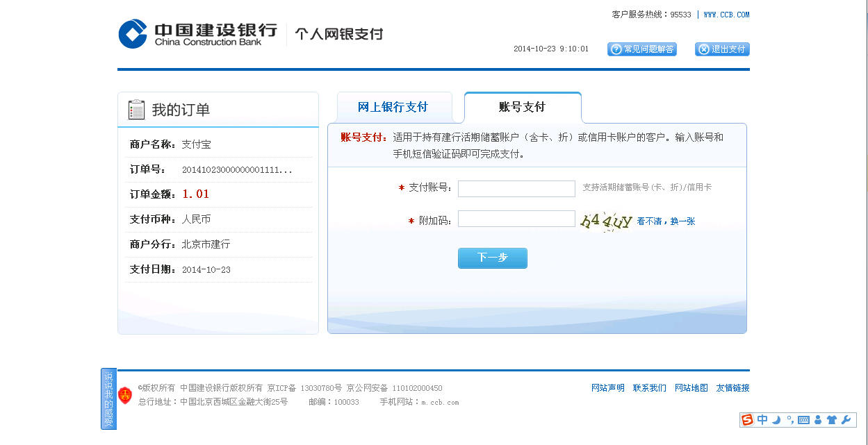This screenshot has width=868, height=445.
Task: Open the Sogou soft keyboard icon
Action: [803, 420]
